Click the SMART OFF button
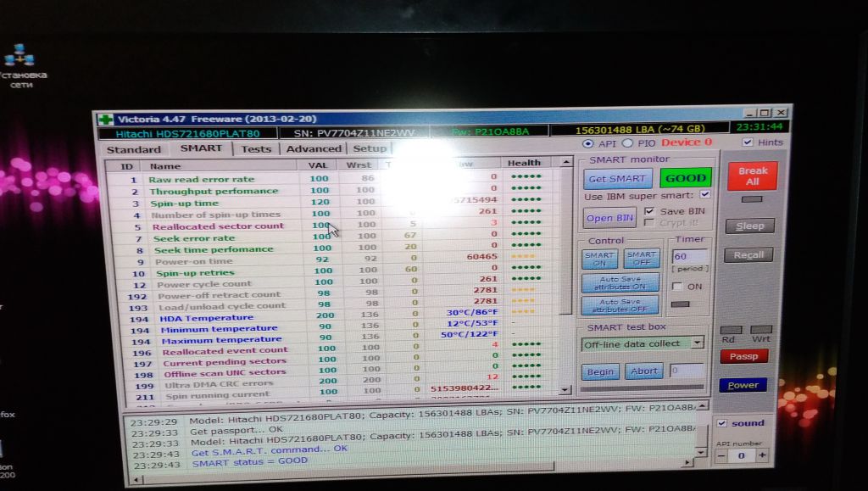Screen dimensions: 868x491 pyautogui.click(x=642, y=259)
